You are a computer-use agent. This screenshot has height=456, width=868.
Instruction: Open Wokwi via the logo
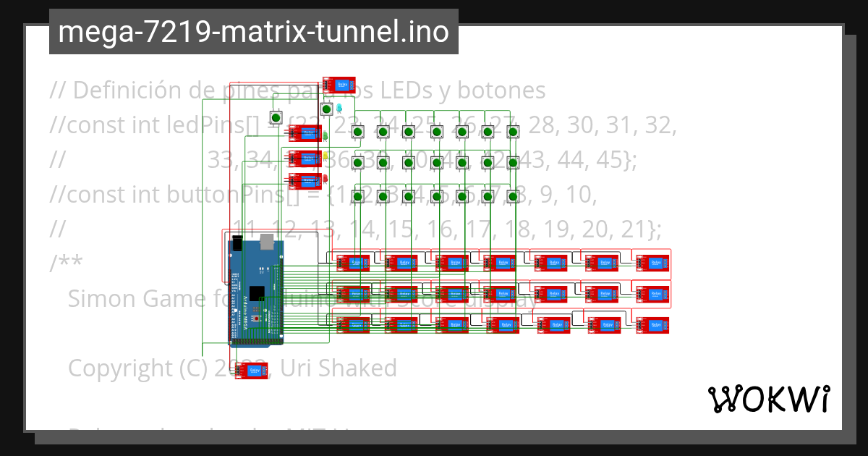[770, 398]
